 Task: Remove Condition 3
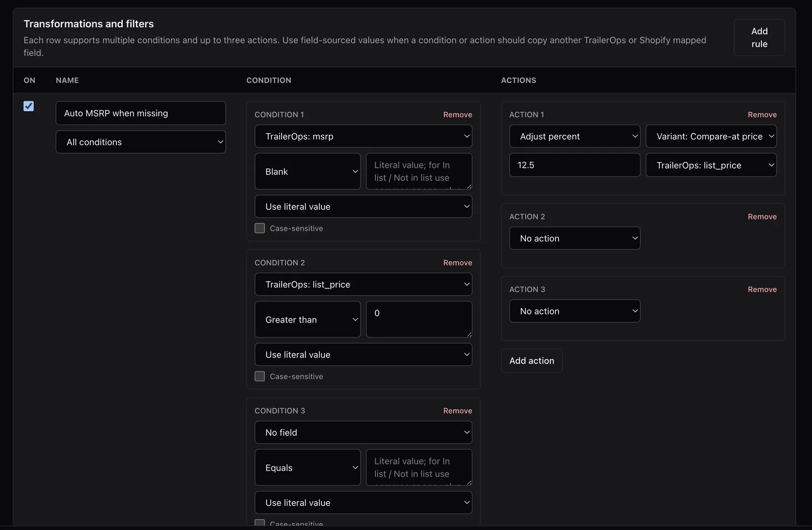point(458,411)
